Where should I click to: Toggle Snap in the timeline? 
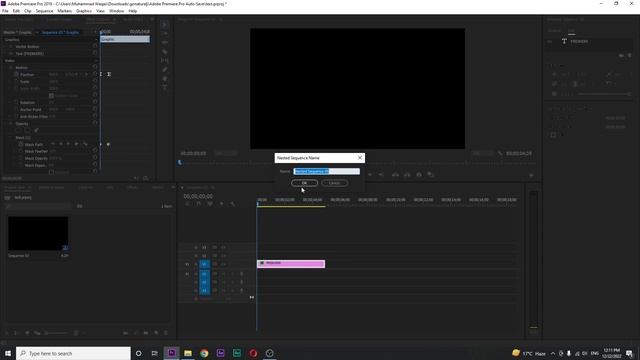(198, 204)
